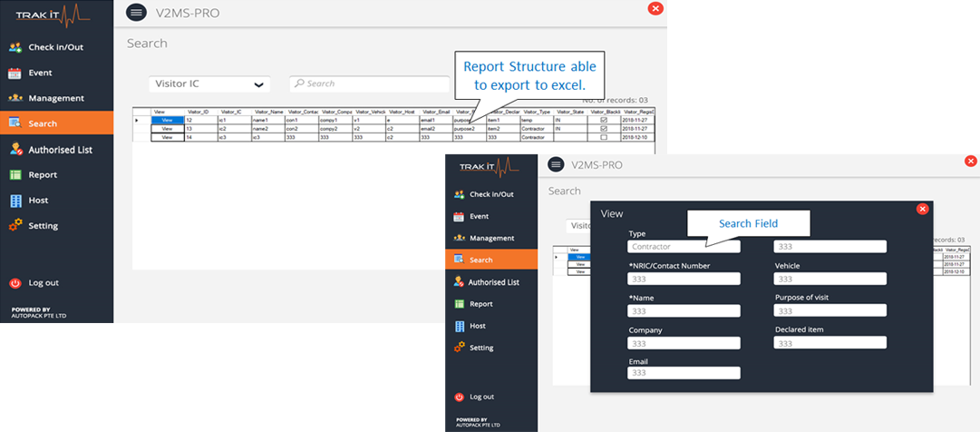Click the View button for visitor ID 14
The width and height of the screenshot is (980, 432).
click(166, 138)
